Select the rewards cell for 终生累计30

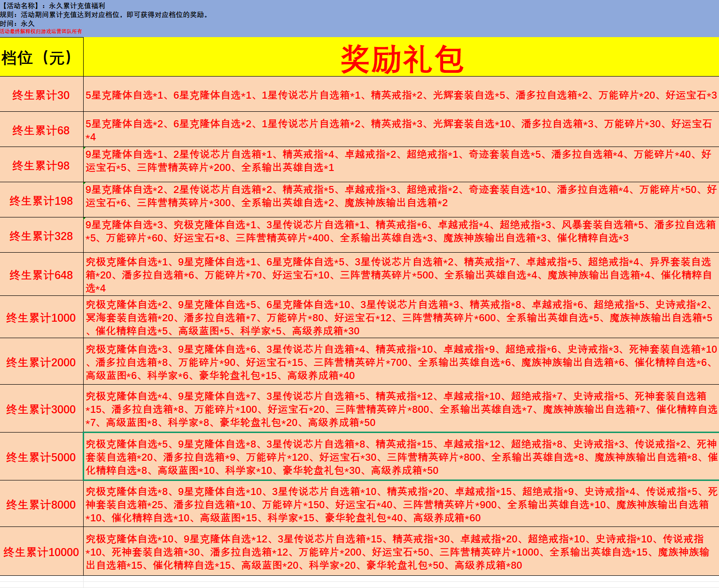coord(401,95)
